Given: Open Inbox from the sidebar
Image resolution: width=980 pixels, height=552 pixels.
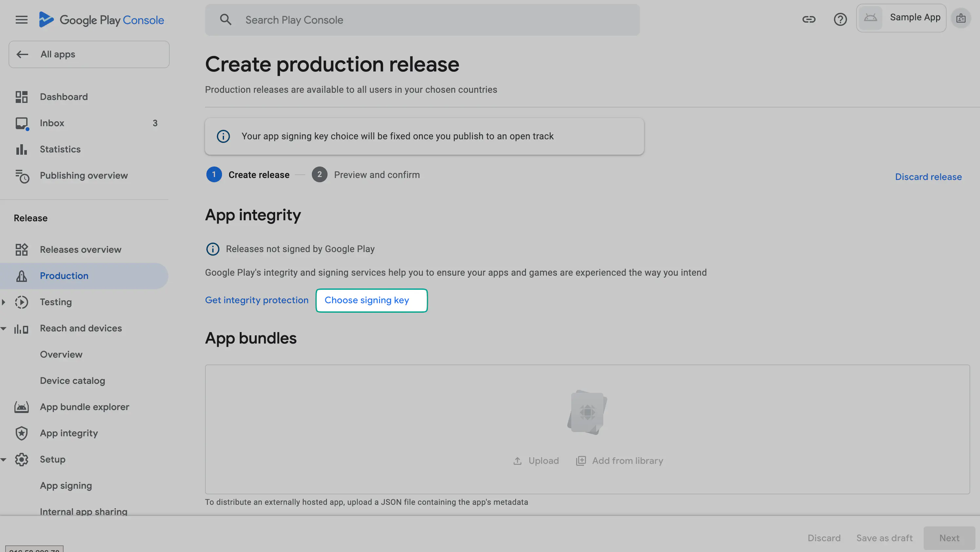Looking at the screenshot, I should tap(52, 123).
